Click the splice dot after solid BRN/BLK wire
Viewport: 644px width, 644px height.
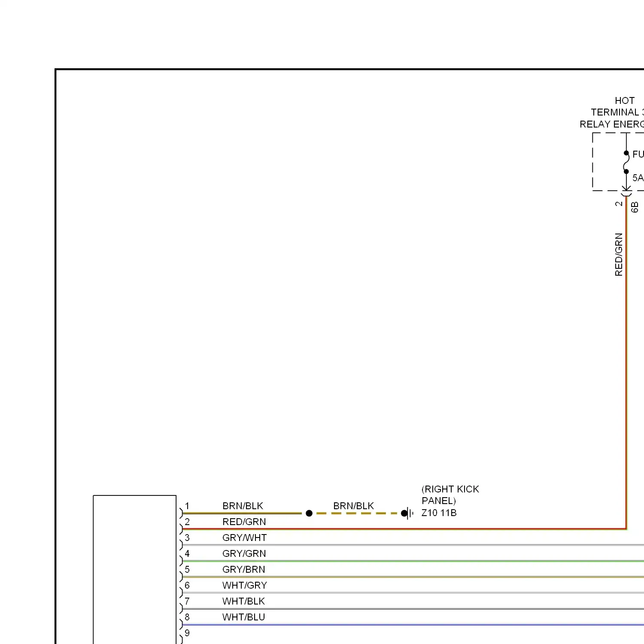(309, 513)
